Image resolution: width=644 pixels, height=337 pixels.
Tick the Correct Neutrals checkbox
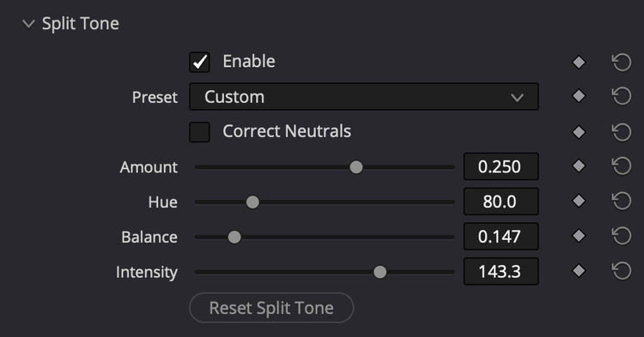[x=199, y=132]
